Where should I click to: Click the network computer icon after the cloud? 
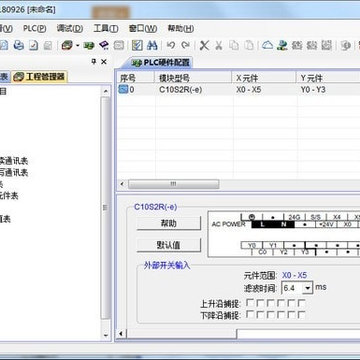coord(282,45)
